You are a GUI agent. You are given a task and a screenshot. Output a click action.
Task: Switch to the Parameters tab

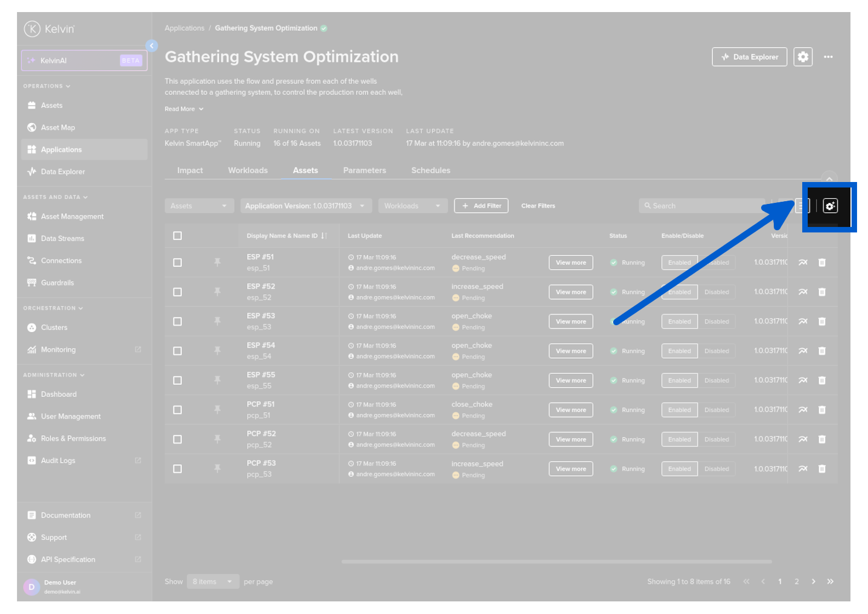[x=364, y=170]
